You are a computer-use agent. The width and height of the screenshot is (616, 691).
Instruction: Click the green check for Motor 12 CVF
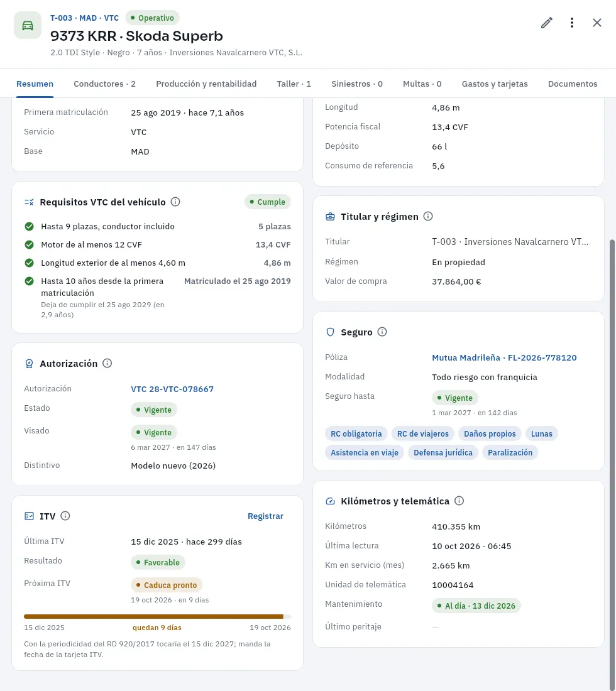[x=29, y=244]
